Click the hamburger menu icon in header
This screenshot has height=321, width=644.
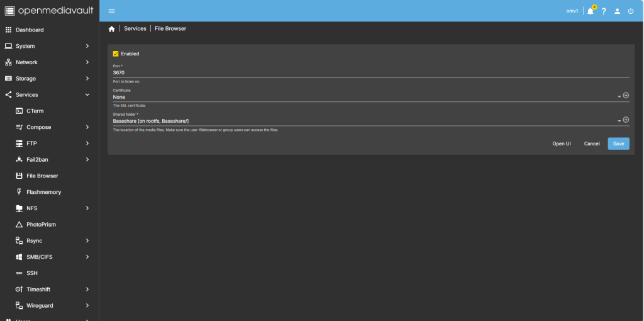[111, 11]
